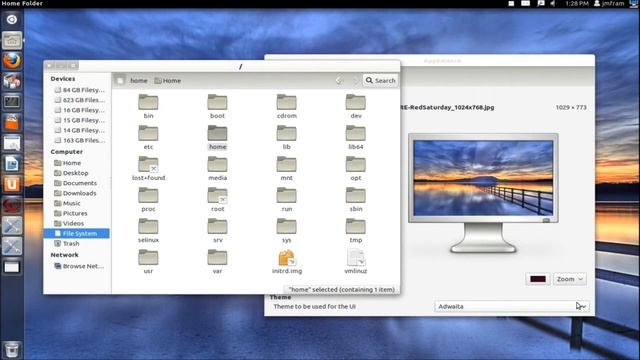The width and height of the screenshot is (640, 360).
Task: Select 14 GB Filesystem device
Action: pyautogui.click(x=80, y=130)
